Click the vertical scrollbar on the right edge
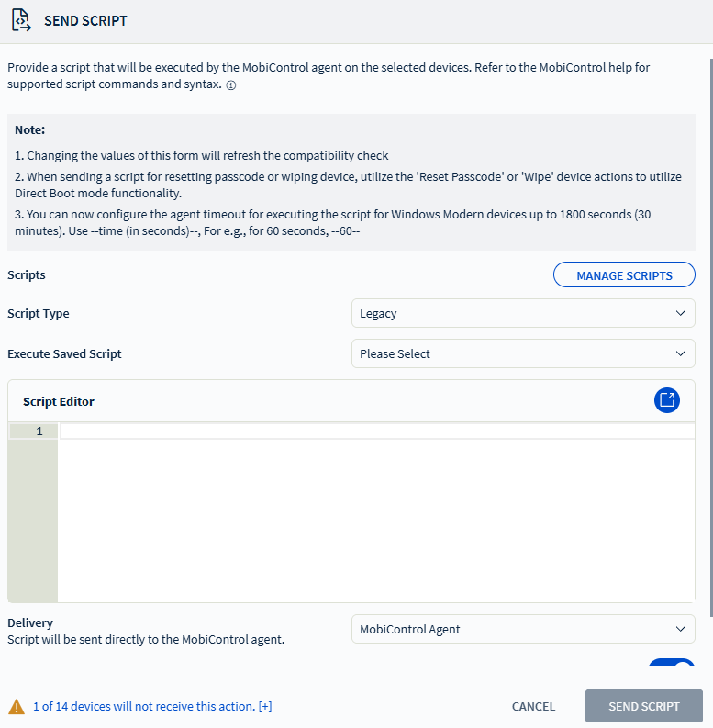Viewport: 713px width, 728px height. [x=711, y=330]
